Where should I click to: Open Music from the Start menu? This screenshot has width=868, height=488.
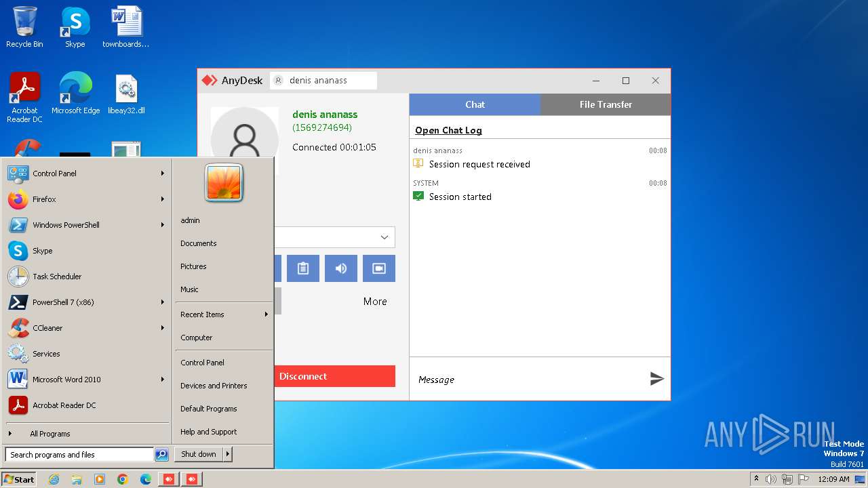(189, 289)
